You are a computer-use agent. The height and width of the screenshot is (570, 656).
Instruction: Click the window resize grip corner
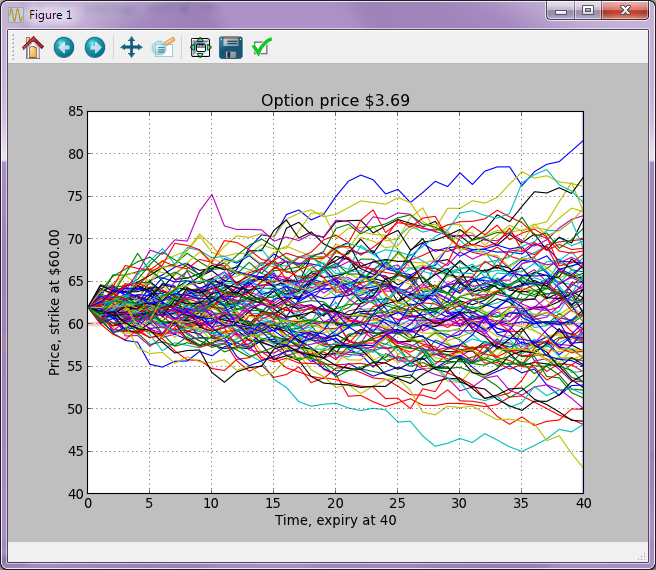[x=641, y=556]
